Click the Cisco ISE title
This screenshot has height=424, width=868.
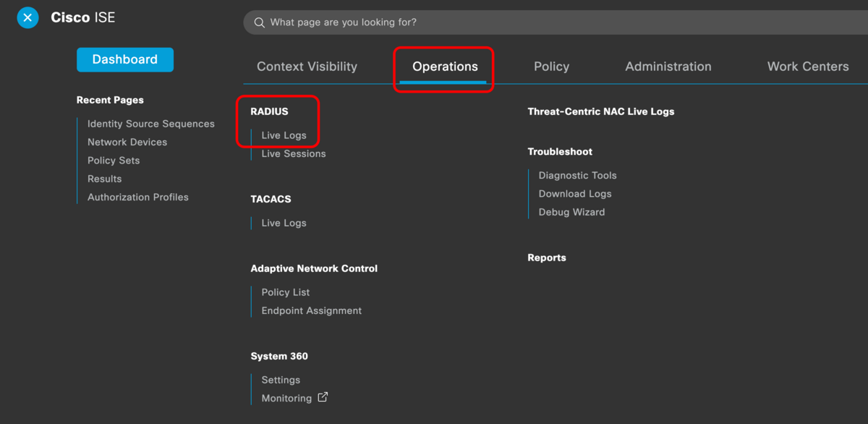[83, 17]
